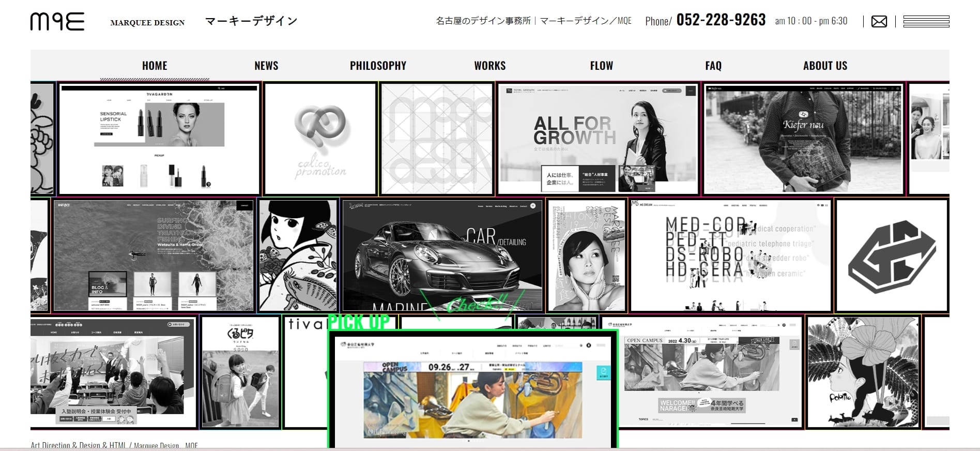The height and width of the screenshot is (451, 980).
Task: Select the Porsche car detailing thumbnail
Action: (x=442, y=255)
